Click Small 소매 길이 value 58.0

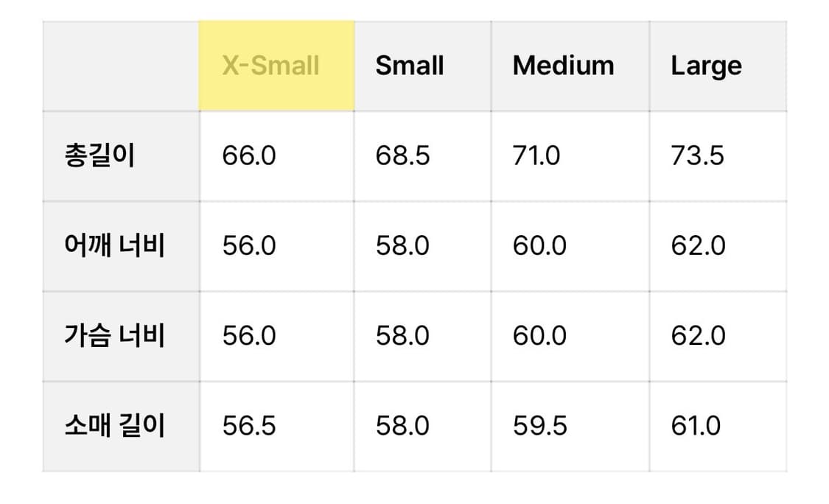tap(402, 426)
